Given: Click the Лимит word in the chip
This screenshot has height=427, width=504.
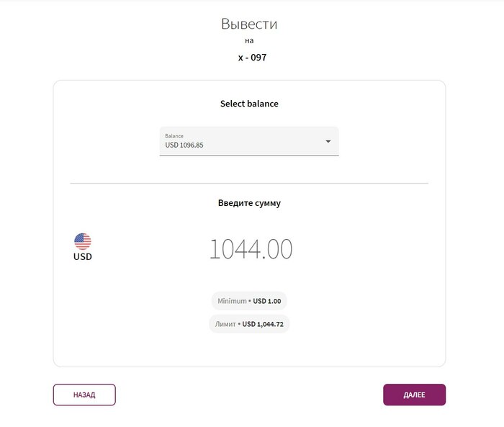Looking at the screenshot, I should click(x=225, y=324).
